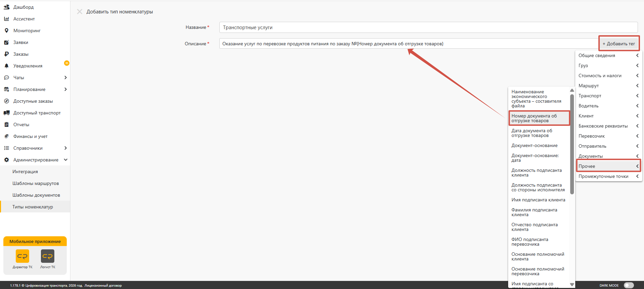Open the Лицензионный договор link

[103, 286]
